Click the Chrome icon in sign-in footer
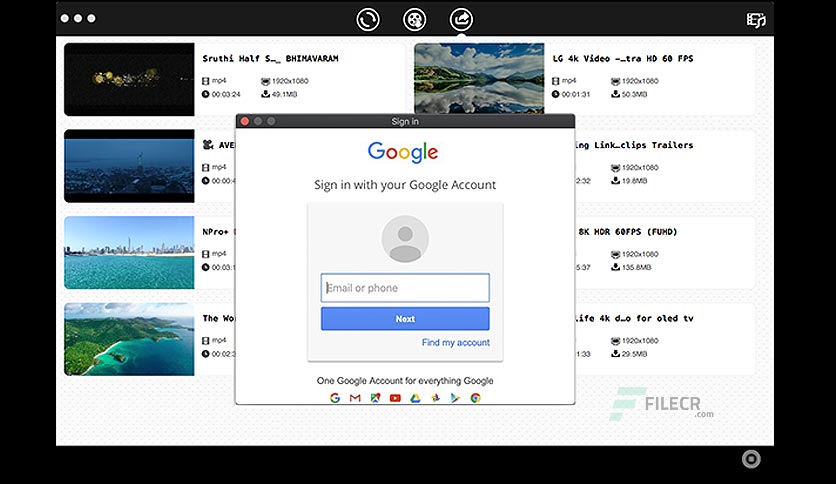The height and width of the screenshot is (484, 836). [x=475, y=398]
